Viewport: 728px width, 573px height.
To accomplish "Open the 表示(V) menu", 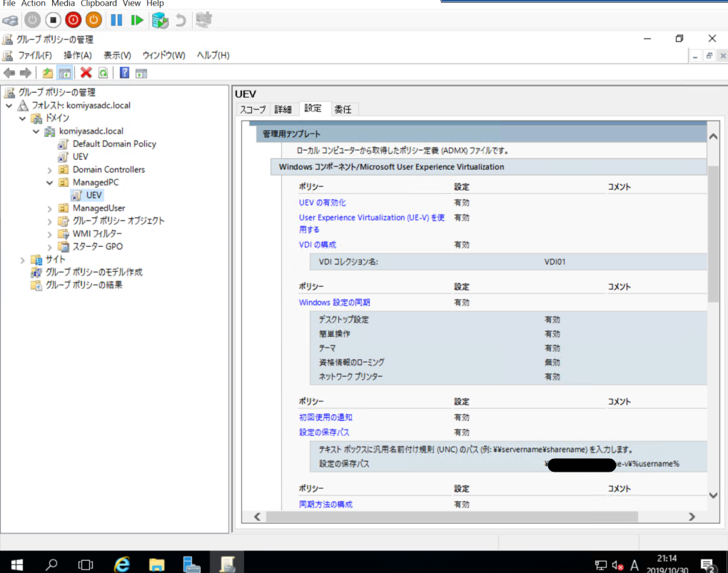I will click(117, 55).
